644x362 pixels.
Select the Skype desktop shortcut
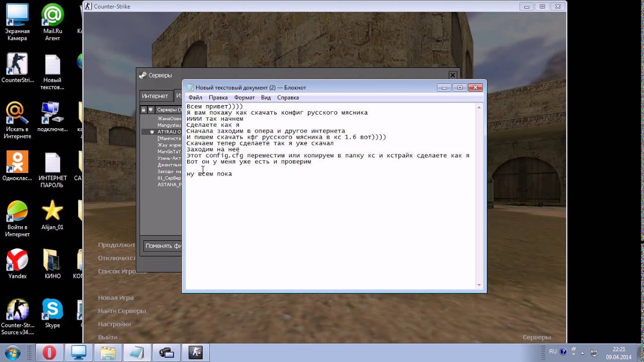pyautogui.click(x=52, y=313)
